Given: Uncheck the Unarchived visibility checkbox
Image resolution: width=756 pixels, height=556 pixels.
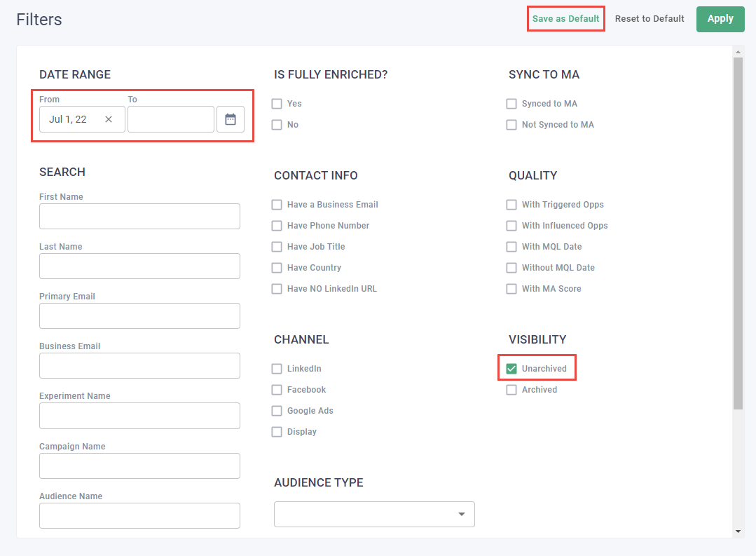Looking at the screenshot, I should pyautogui.click(x=511, y=369).
